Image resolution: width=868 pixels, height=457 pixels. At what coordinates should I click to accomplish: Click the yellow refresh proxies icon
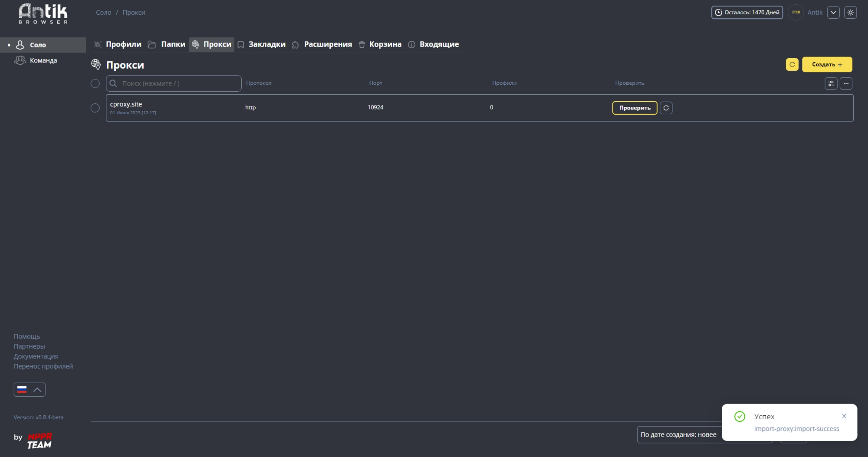[792, 64]
